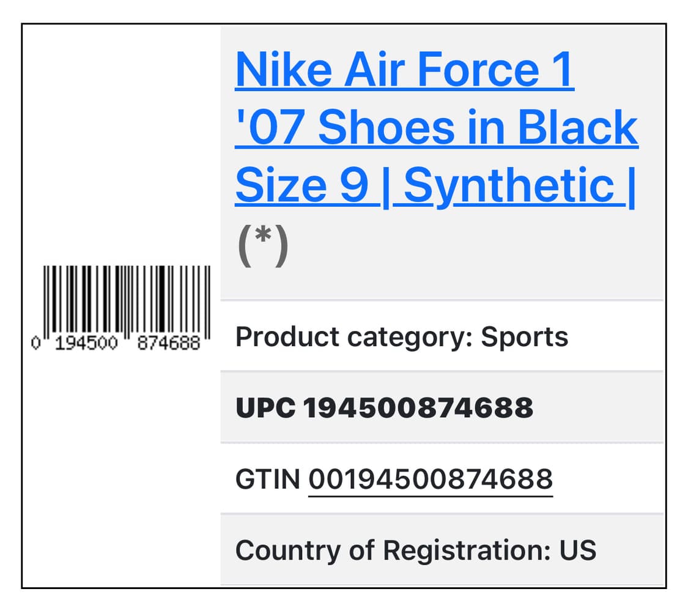
Task: Click the "Size 9 | Synthetic |" link text
Action: point(435,185)
